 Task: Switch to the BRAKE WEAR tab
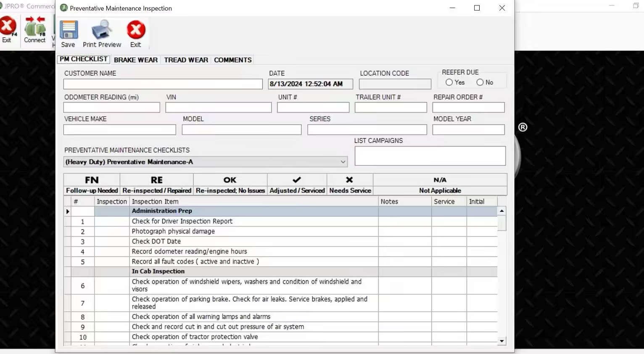coord(136,60)
